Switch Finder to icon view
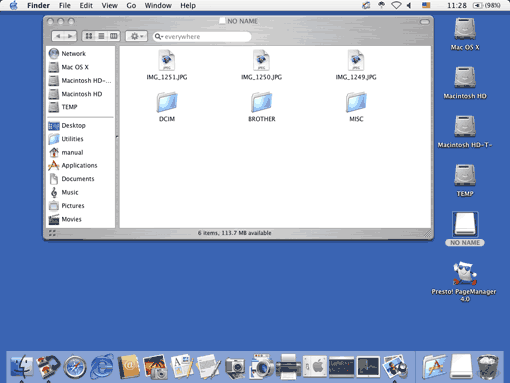The height and width of the screenshot is (383, 510). [x=89, y=36]
